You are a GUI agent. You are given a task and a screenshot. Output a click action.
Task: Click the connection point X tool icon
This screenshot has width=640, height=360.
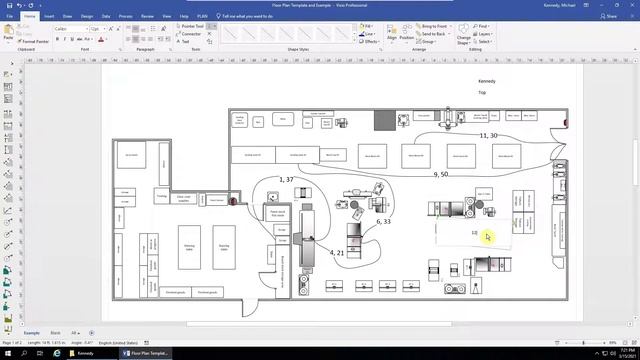[x=209, y=34]
